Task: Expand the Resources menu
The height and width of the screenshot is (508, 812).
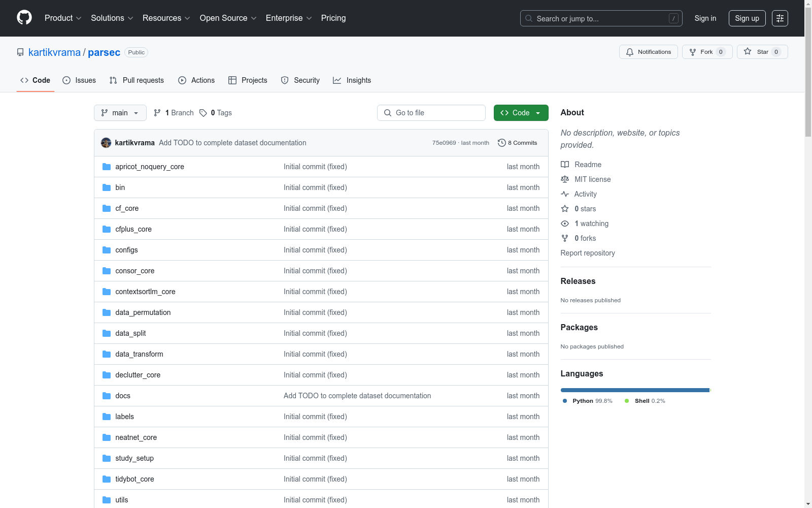Action: (x=166, y=18)
